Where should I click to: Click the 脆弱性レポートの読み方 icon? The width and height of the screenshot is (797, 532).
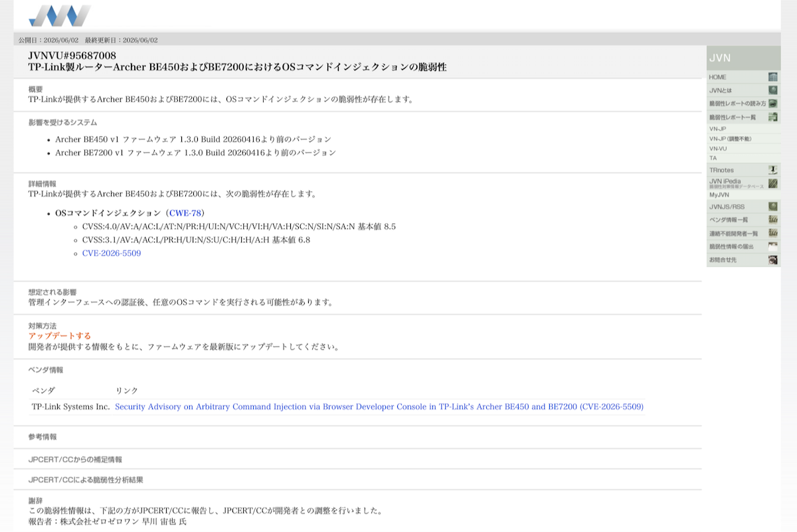tap(773, 104)
